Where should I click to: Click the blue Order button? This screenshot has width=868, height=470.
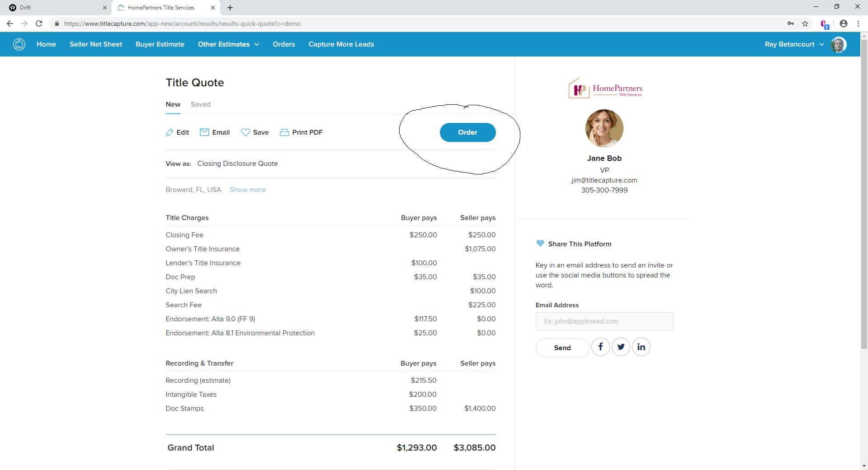coord(467,132)
